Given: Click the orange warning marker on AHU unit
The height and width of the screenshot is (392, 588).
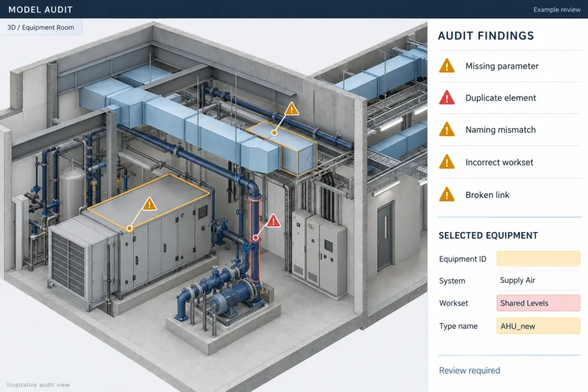Looking at the screenshot, I should pyautogui.click(x=149, y=204).
